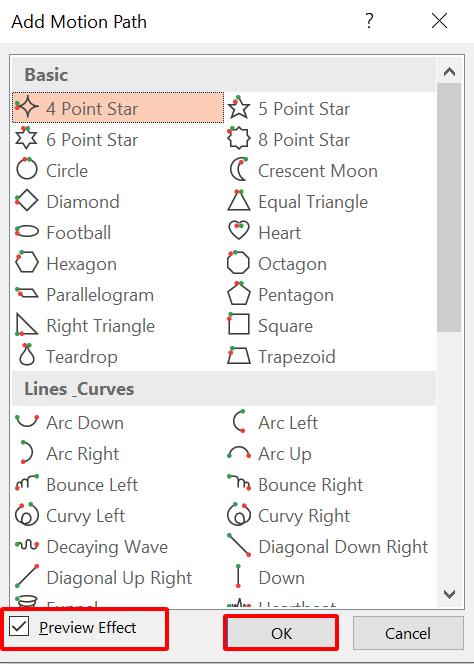Choose the Teardrop motion path icon
The width and height of the screenshot is (474, 664).
coord(27,355)
